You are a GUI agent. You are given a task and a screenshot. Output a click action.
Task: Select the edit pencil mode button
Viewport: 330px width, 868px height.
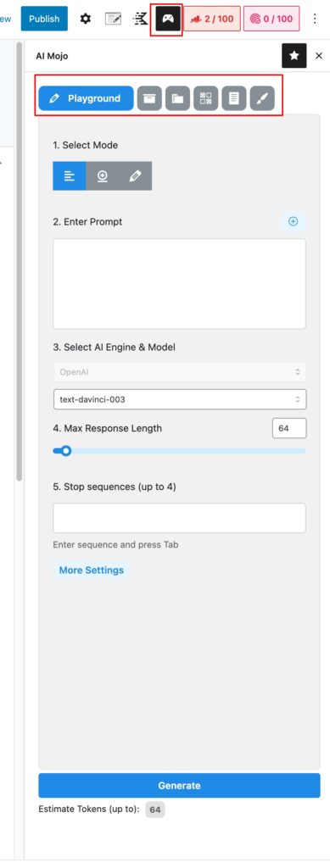pyautogui.click(x=135, y=176)
